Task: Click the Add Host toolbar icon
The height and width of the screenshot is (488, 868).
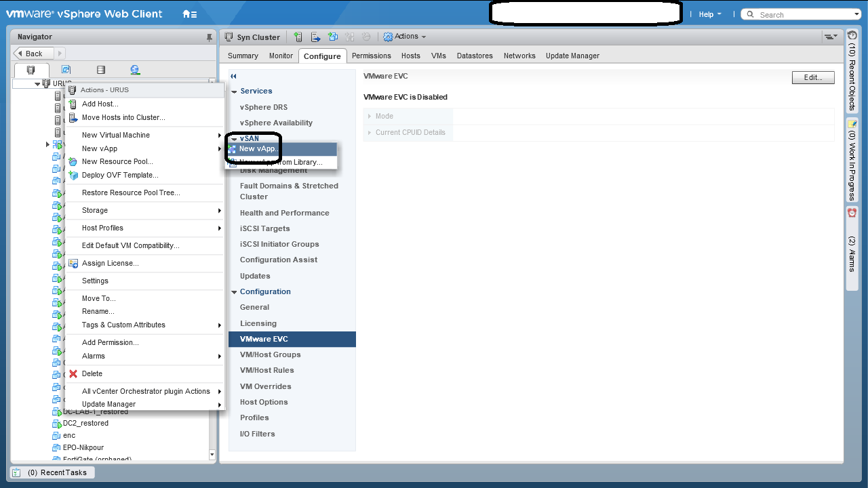Action: point(298,37)
